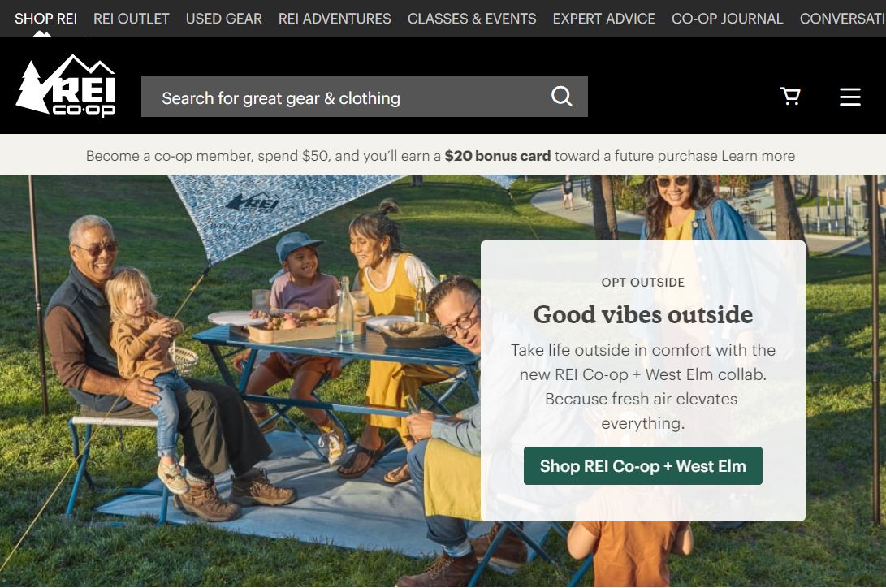This screenshot has height=588, width=886.
Task: Click the $20 bonus card banner text
Action: pos(497,156)
